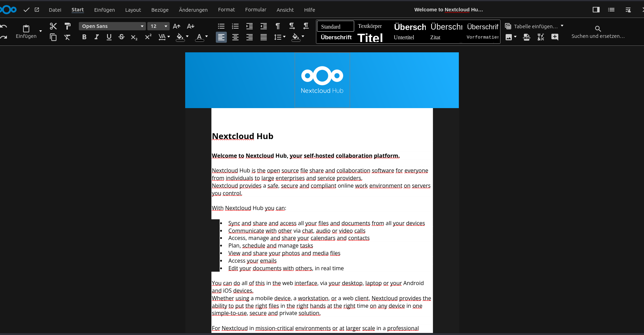Click the list lines icon in the title bar
This screenshot has width=644, height=335.
tap(611, 10)
